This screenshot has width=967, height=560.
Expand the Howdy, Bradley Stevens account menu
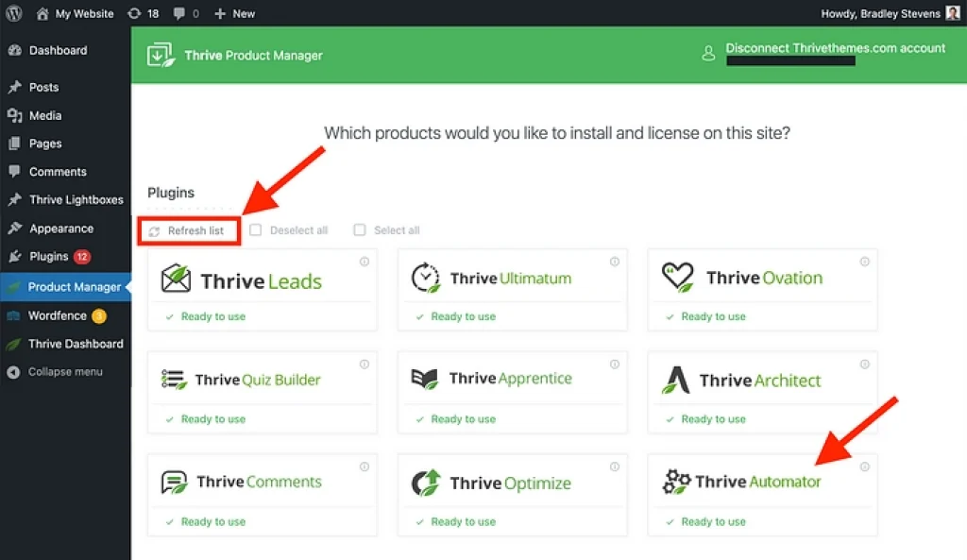click(880, 13)
